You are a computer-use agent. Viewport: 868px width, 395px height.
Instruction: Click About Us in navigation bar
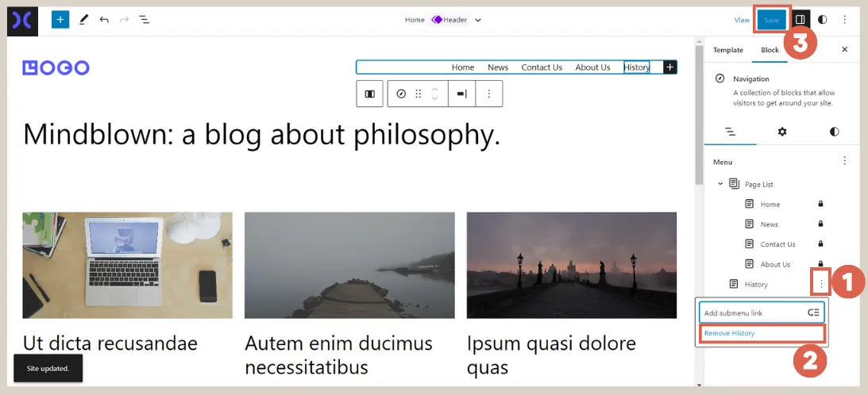point(592,67)
